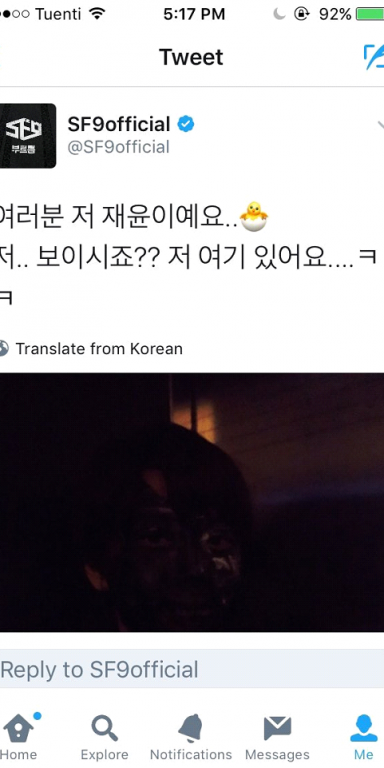Open the Me profile tab
The image size is (384, 768).
coord(363,737)
